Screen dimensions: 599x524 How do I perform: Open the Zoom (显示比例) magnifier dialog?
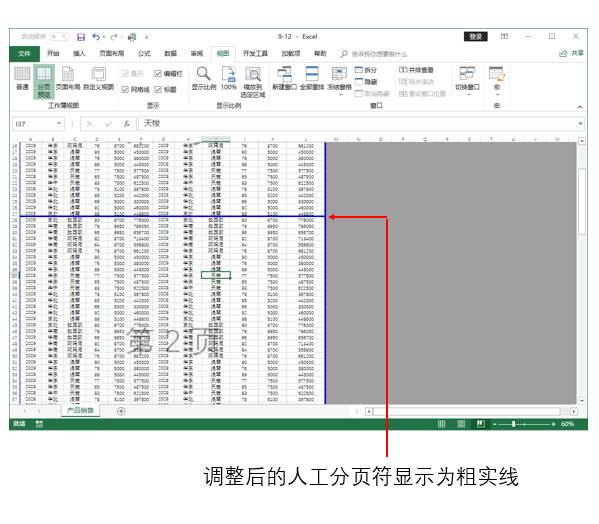tap(204, 79)
